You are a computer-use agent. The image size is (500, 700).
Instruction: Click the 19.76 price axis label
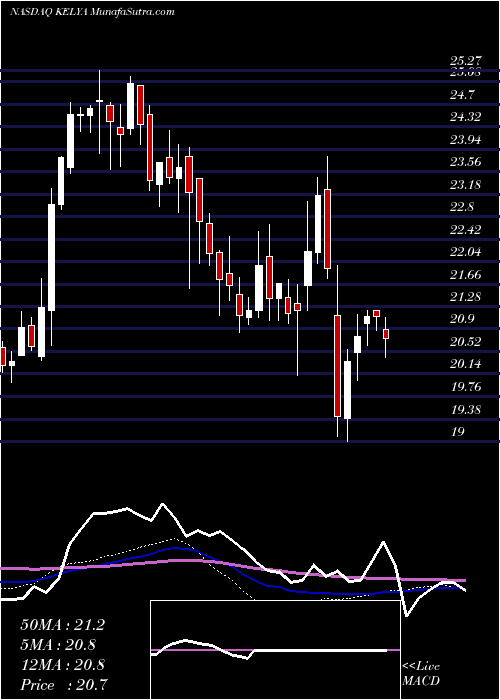click(x=465, y=387)
